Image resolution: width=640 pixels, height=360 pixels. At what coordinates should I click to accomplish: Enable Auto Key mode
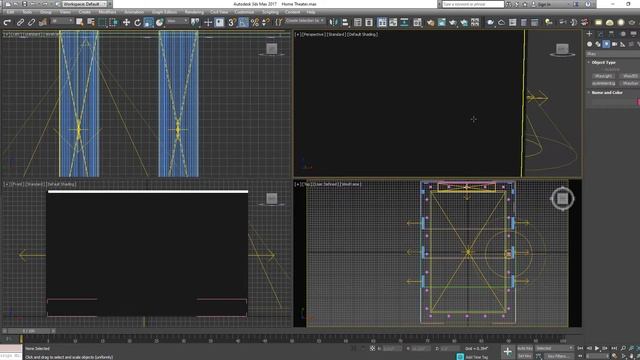525,348
